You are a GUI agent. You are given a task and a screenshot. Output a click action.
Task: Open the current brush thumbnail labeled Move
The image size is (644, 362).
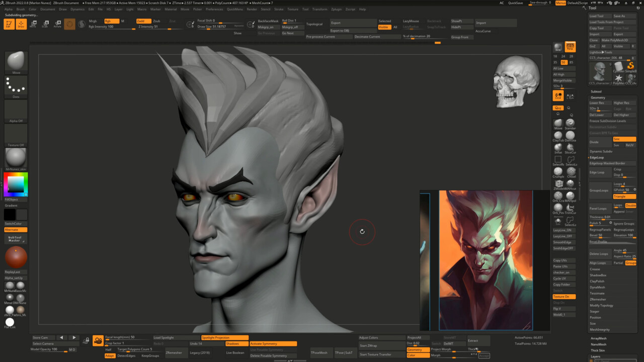[x=16, y=62]
